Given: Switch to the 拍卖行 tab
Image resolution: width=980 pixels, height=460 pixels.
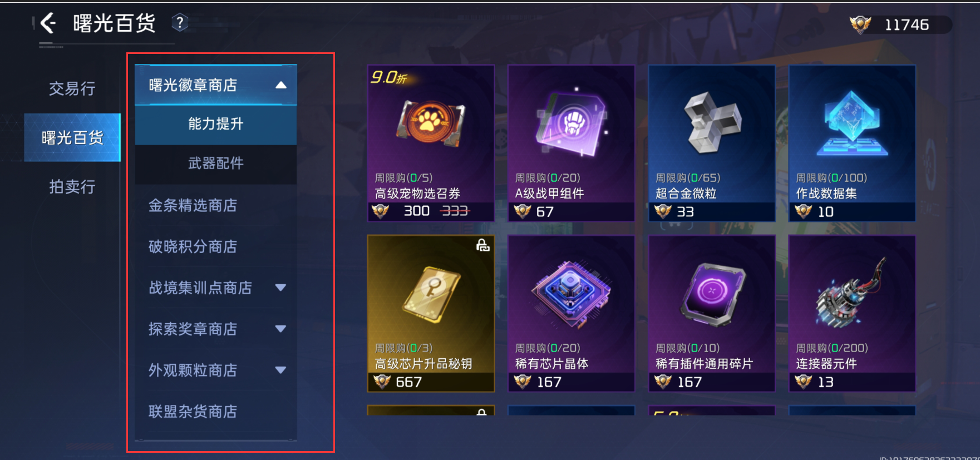Looking at the screenshot, I should [x=72, y=186].
